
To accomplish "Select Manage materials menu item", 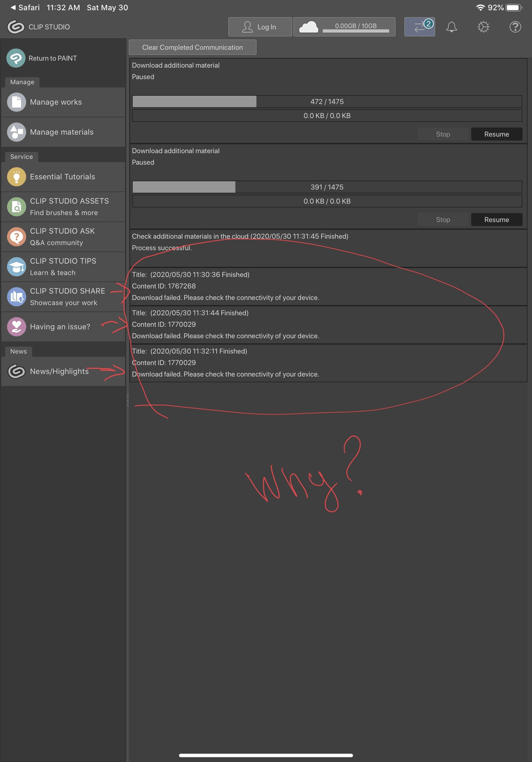I will coord(63,132).
